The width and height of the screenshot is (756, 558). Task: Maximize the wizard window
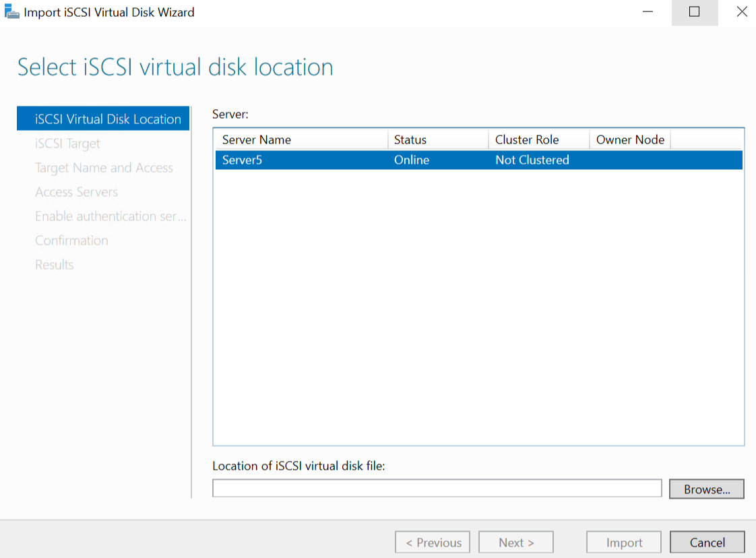click(x=694, y=12)
